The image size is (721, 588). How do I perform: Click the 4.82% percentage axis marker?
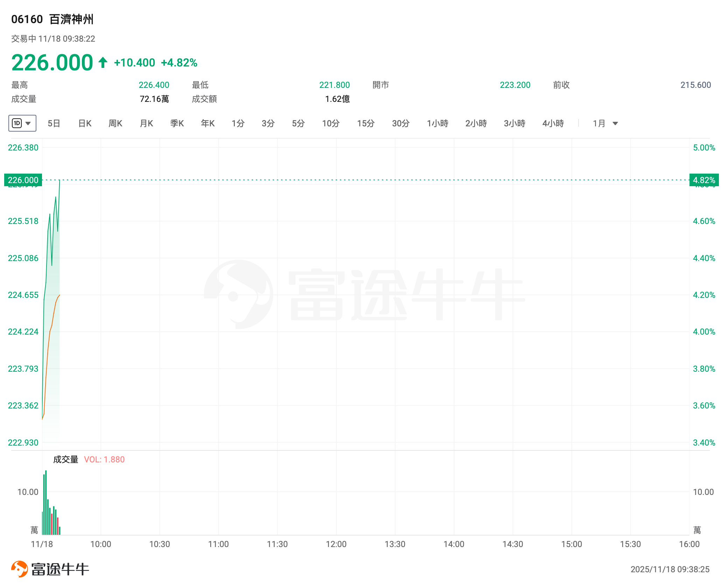[x=704, y=180]
